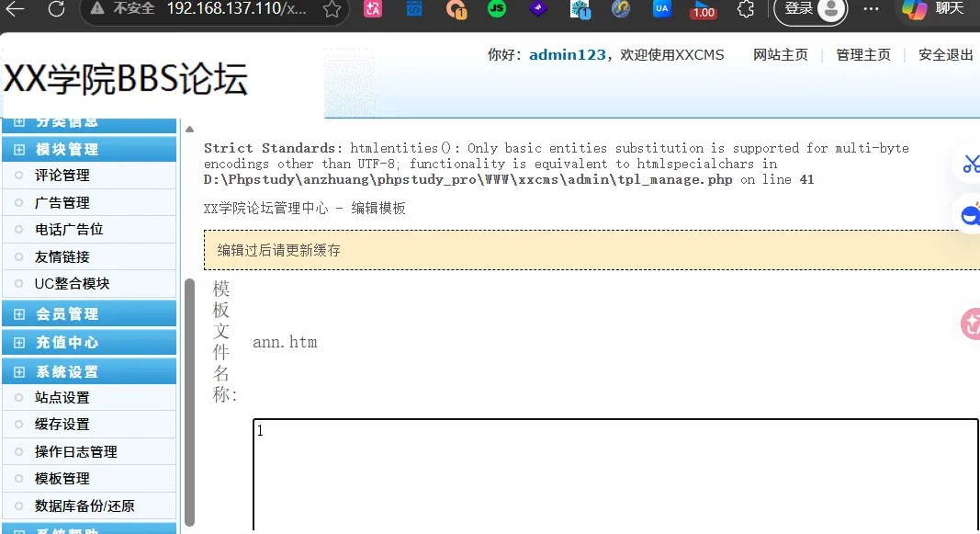Open the blue code window extension icon
Image resolution: width=980 pixels, height=534 pixels.
(413, 9)
